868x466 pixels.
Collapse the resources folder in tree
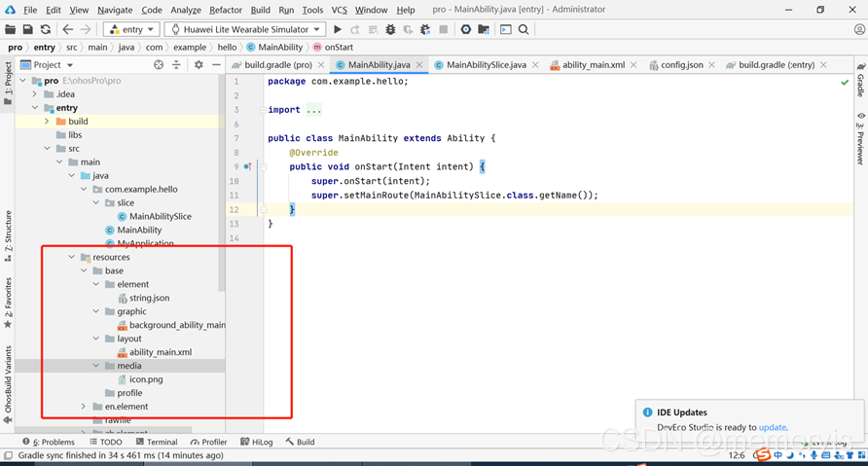(71, 257)
